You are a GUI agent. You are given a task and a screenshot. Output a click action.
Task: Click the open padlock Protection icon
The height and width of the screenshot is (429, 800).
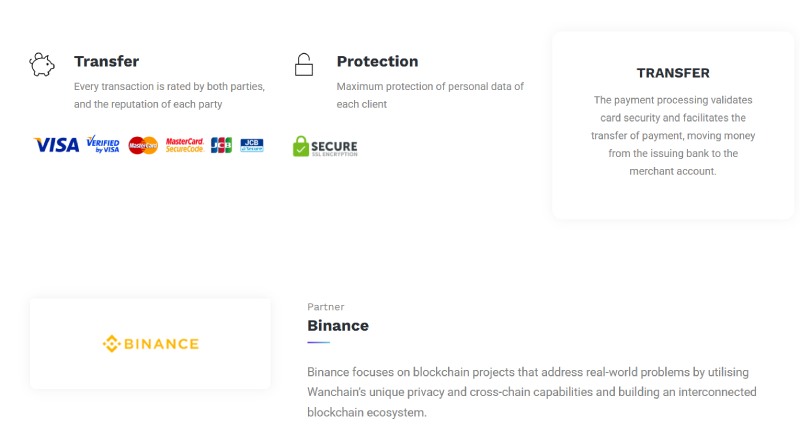click(304, 65)
